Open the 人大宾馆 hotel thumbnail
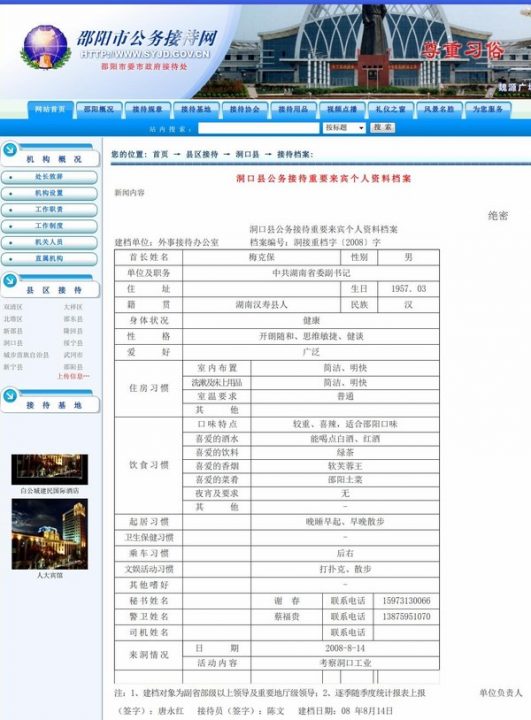 [50, 534]
